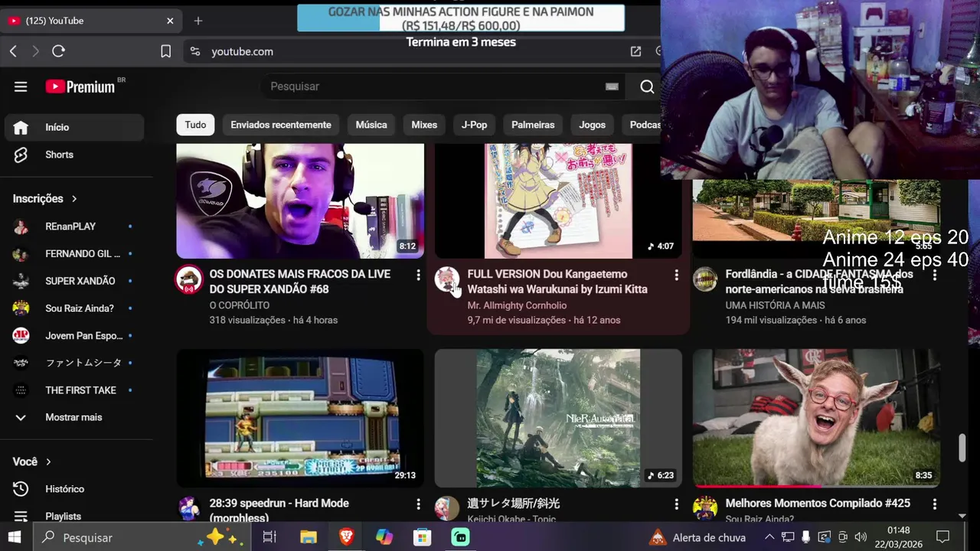Open OS DONATES MAIS FRACOS video thumbnail
The image size is (980, 551).
(x=300, y=201)
